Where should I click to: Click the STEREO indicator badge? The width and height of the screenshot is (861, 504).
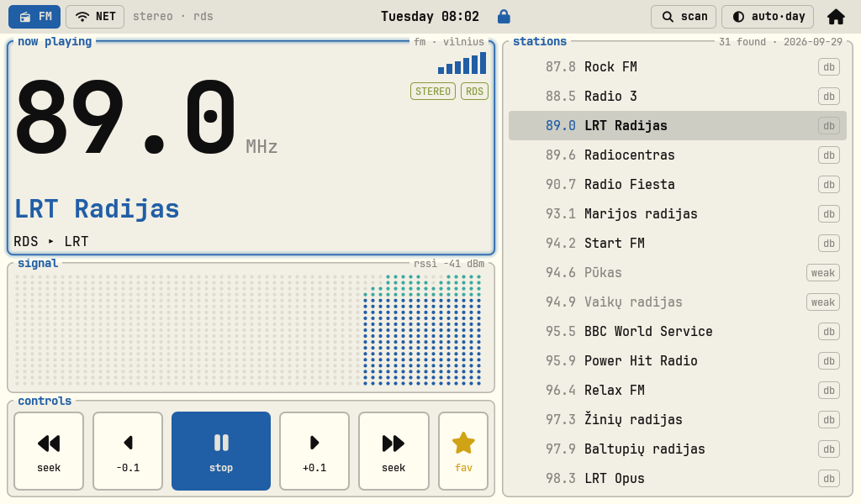click(x=433, y=92)
